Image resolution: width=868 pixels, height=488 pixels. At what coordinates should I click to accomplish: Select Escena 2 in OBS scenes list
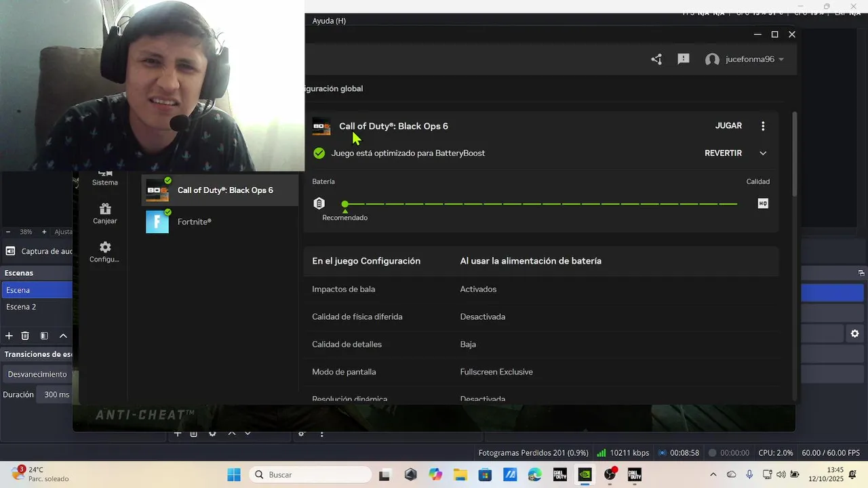click(36, 307)
